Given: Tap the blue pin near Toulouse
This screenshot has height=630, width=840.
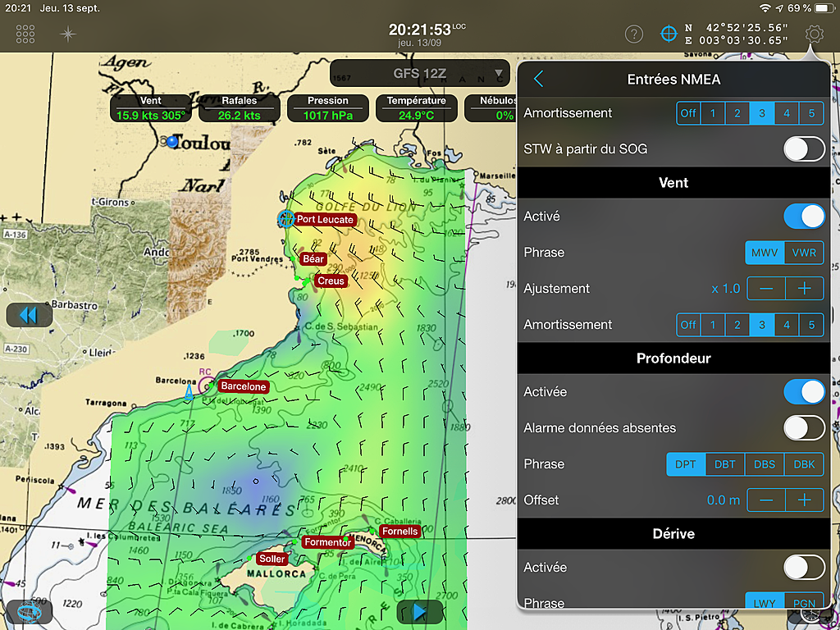Looking at the screenshot, I should (172, 141).
